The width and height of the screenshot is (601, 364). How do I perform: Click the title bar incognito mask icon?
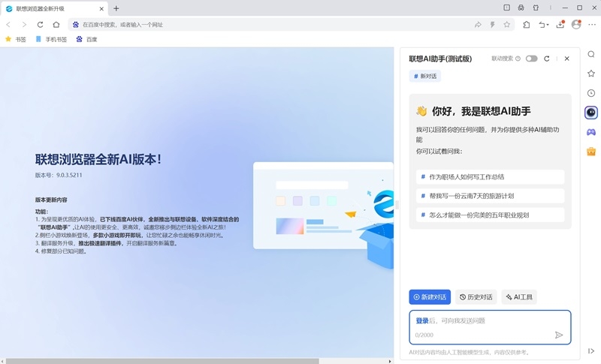[x=521, y=8]
